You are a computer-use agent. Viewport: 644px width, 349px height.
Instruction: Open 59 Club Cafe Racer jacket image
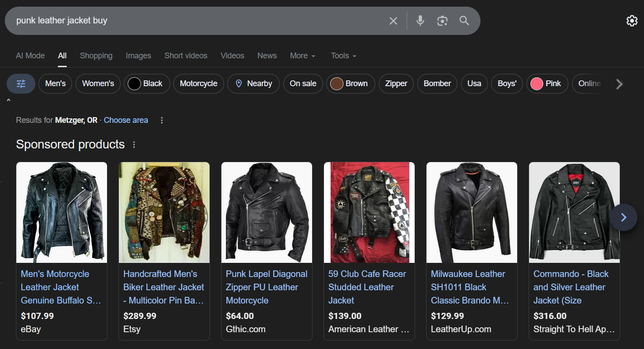pyautogui.click(x=369, y=212)
